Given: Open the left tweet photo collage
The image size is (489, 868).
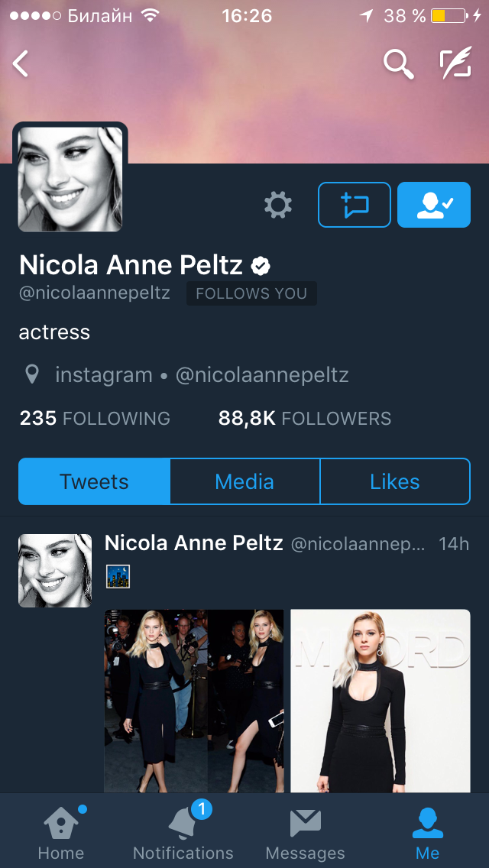Looking at the screenshot, I should point(194,701).
